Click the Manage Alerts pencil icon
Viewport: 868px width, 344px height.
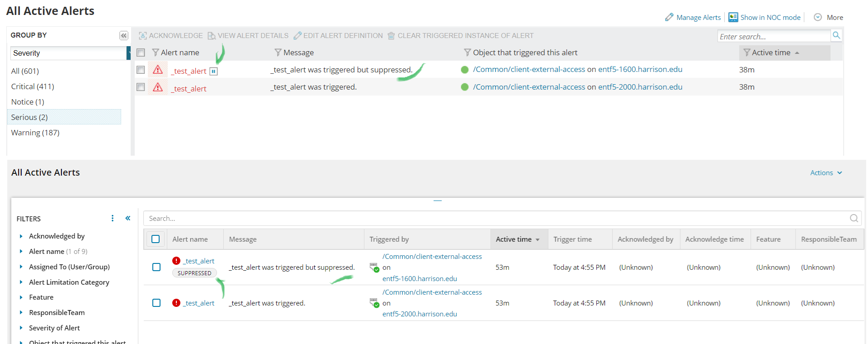point(669,17)
